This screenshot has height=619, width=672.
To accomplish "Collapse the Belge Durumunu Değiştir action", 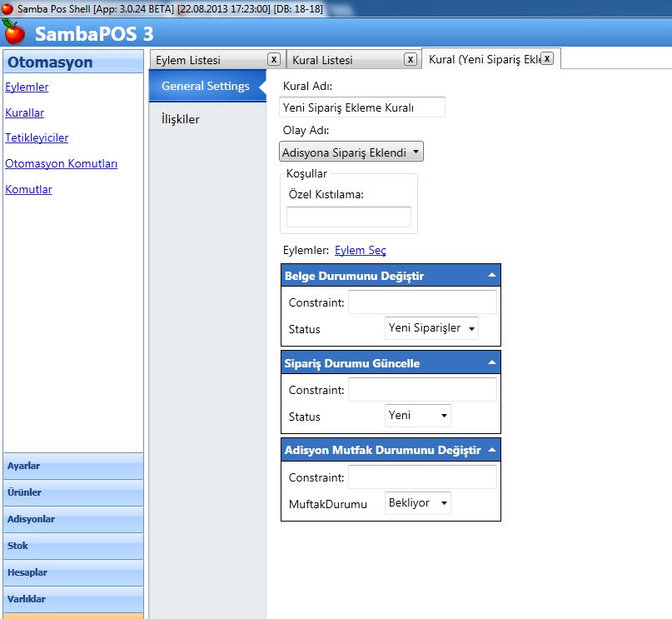I will tap(491, 275).
